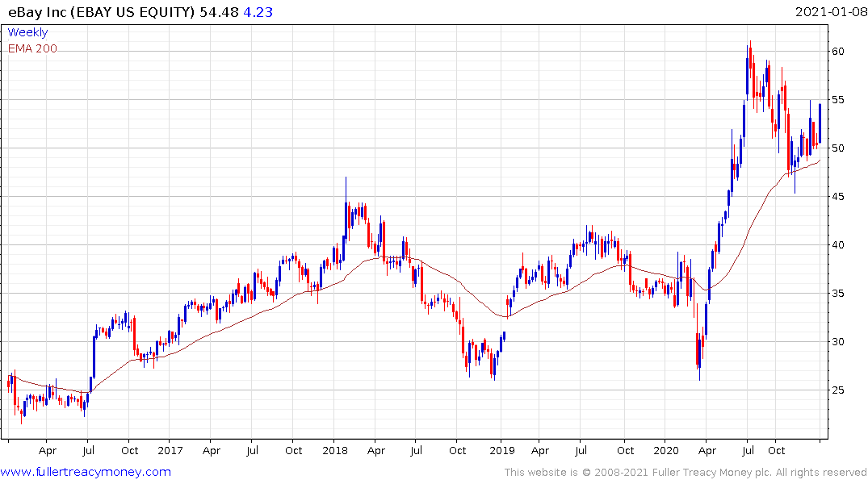This screenshot has width=868, height=484.
Task: Click the 55 price axis label
Action: 838,100
